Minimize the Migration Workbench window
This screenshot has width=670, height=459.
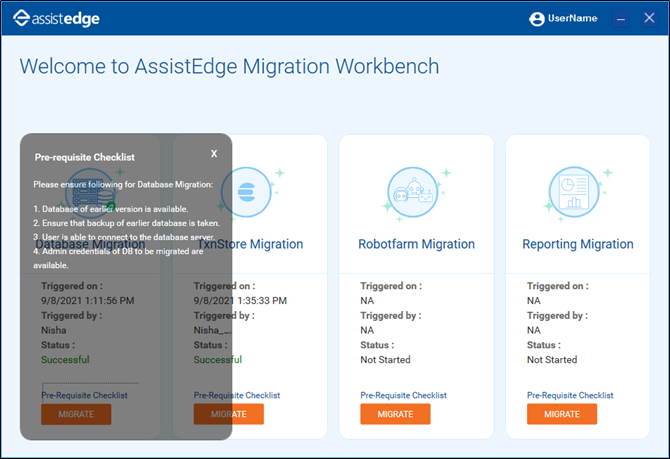(x=621, y=19)
